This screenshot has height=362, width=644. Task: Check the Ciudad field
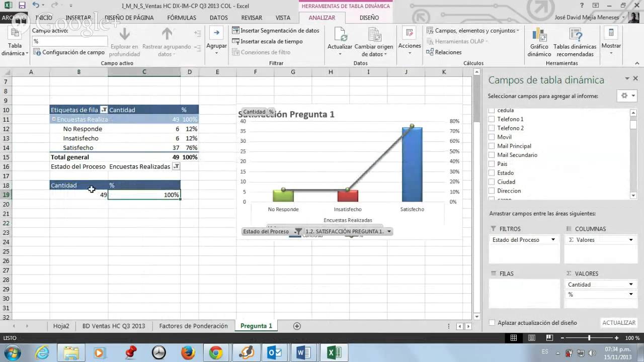(493, 182)
